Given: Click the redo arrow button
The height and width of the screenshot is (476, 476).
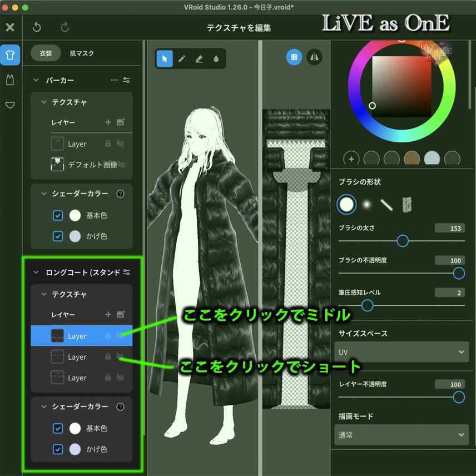Looking at the screenshot, I should coord(65,26).
